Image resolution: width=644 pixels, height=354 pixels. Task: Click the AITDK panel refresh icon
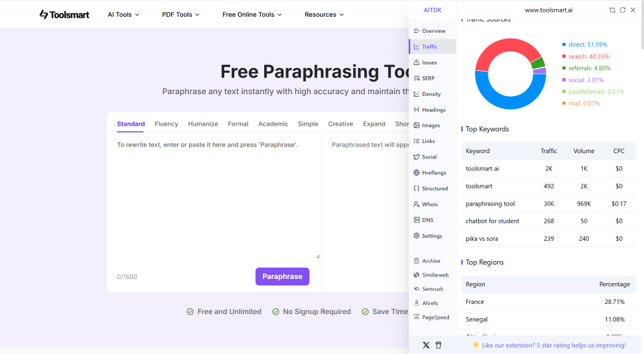click(x=623, y=10)
